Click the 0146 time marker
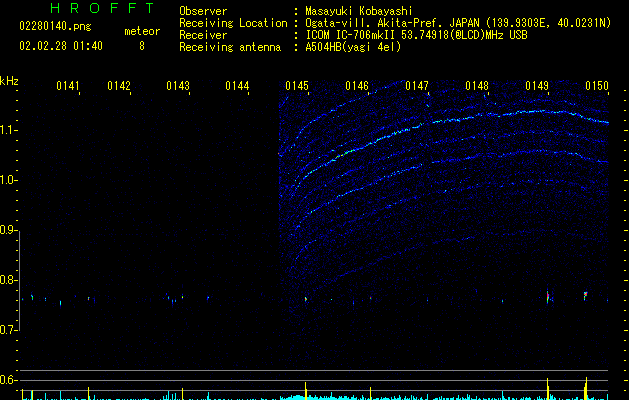The width and height of the screenshot is (629, 400). 357,86
